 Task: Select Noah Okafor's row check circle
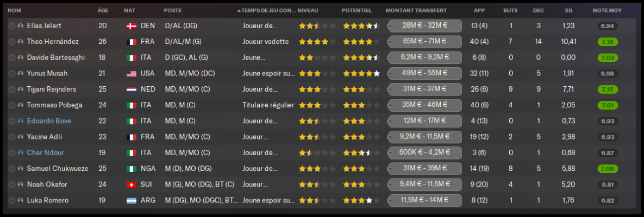point(11,184)
